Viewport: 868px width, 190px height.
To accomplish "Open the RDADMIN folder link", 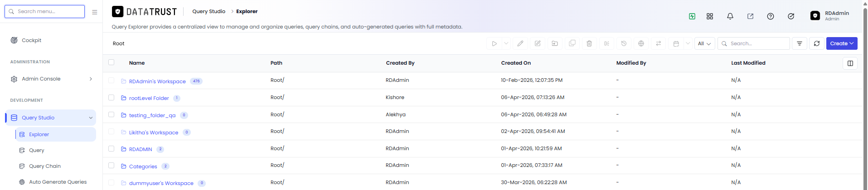I will pos(141,149).
